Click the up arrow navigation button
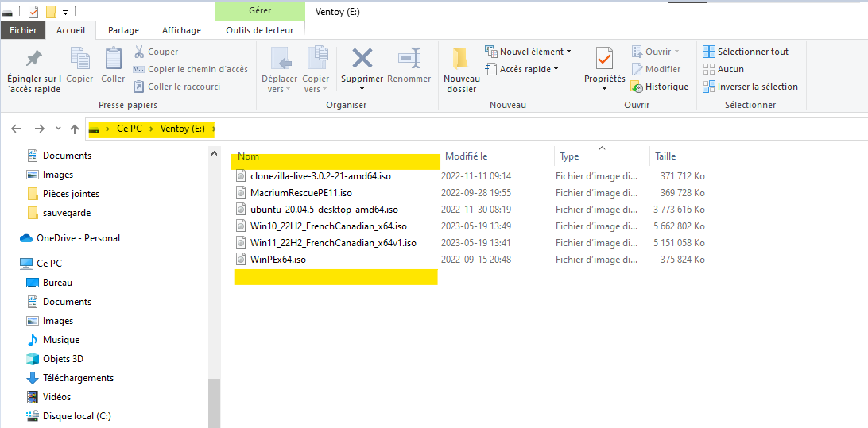This screenshot has height=428, width=868. pyautogui.click(x=75, y=129)
